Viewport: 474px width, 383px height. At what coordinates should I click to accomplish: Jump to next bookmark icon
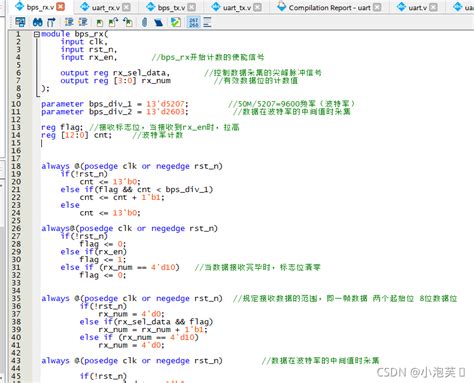[x=113, y=22]
